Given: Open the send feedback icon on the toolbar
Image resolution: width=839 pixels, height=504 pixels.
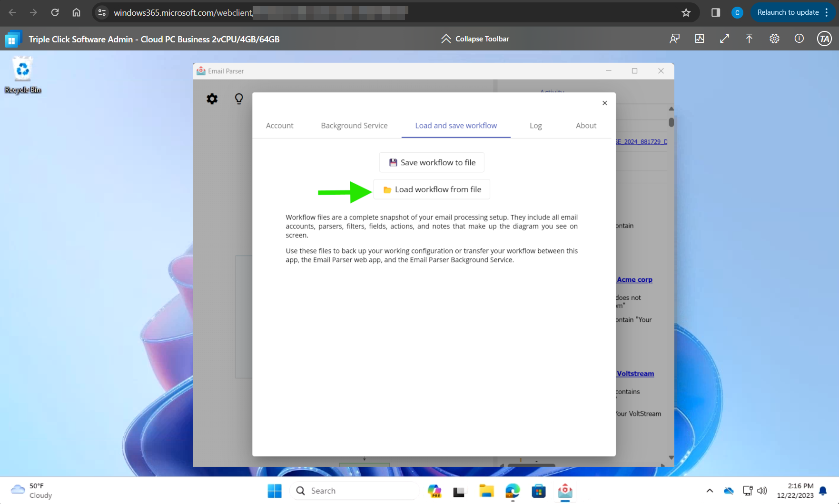Looking at the screenshot, I should click(x=674, y=39).
